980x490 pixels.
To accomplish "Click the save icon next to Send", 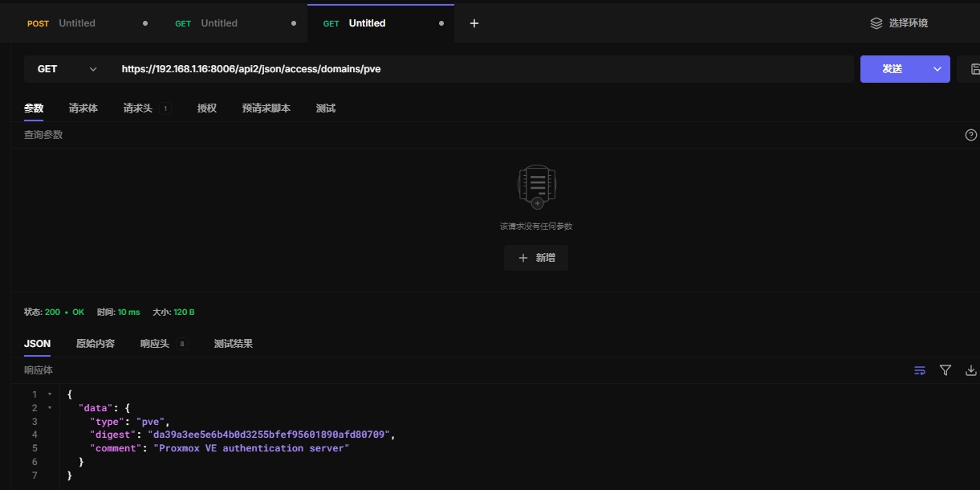I will (x=974, y=69).
